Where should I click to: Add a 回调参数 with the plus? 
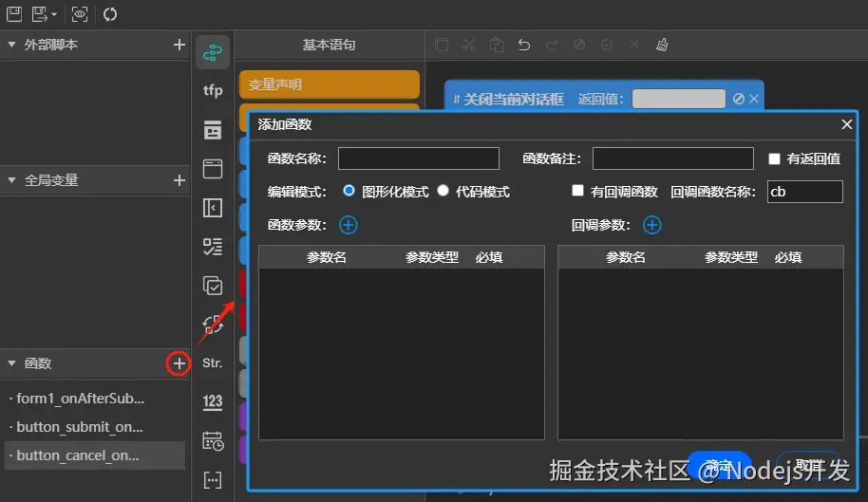pos(652,225)
